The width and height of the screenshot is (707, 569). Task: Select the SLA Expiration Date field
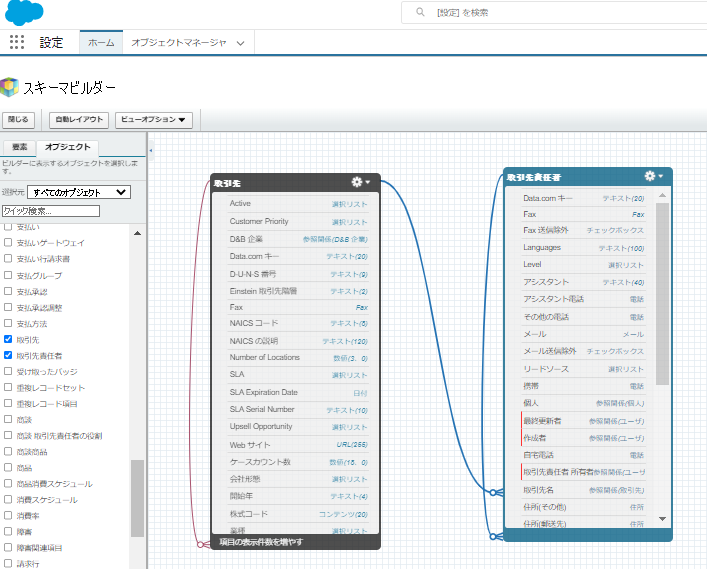298,392
